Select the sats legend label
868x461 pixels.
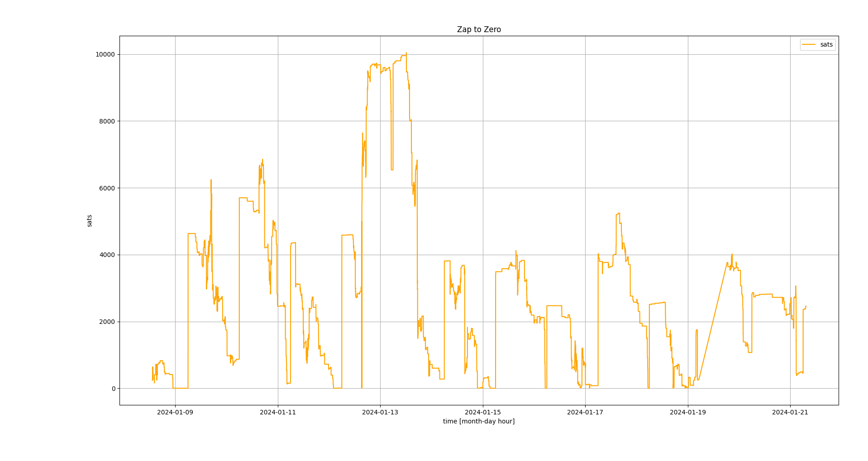(826, 44)
